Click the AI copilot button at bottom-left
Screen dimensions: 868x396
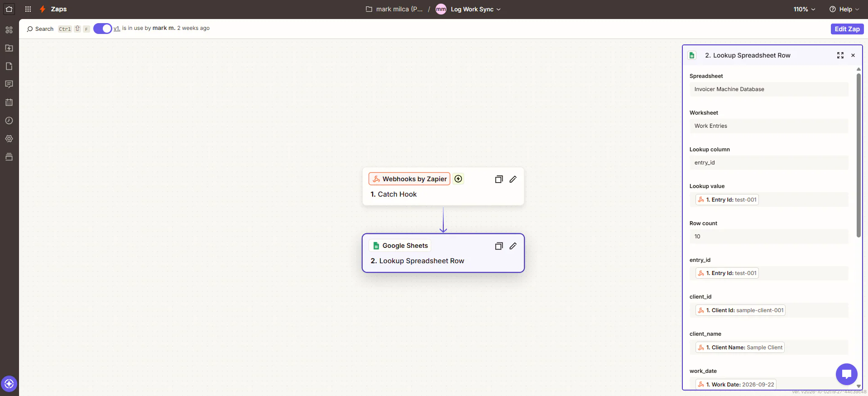pyautogui.click(x=9, y=384)
